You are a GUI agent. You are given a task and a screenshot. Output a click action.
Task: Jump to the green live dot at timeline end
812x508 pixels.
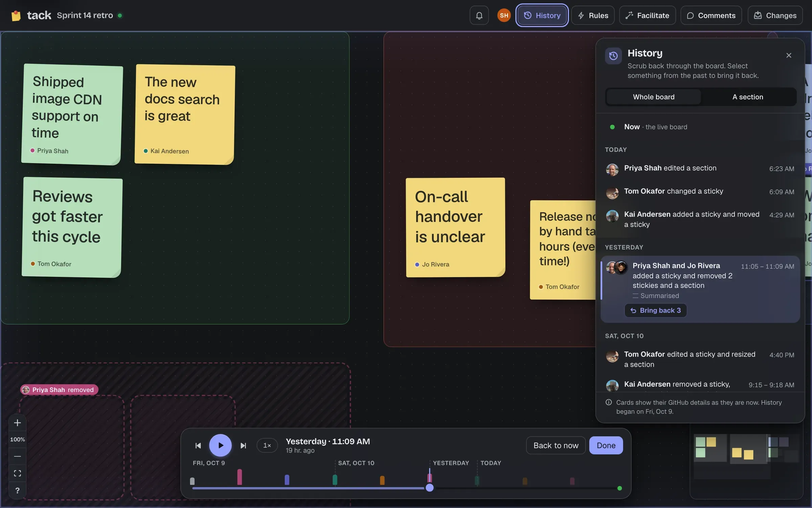coord(619,488)
